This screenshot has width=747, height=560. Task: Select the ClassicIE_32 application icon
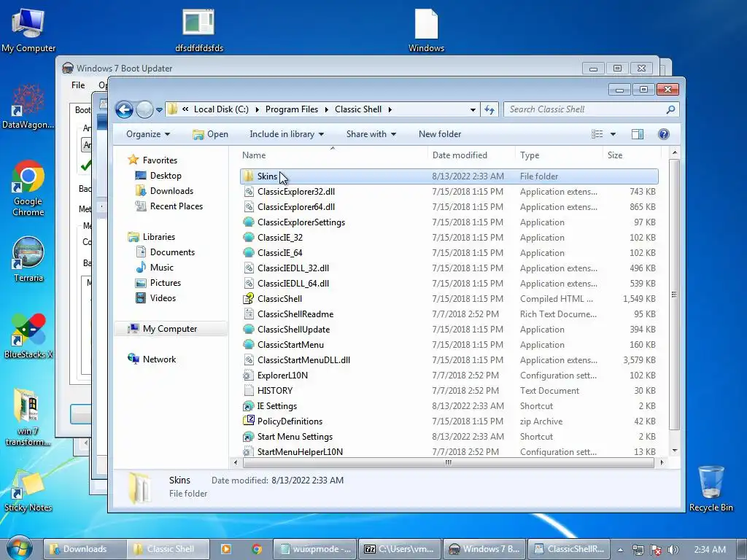point(248,238)
